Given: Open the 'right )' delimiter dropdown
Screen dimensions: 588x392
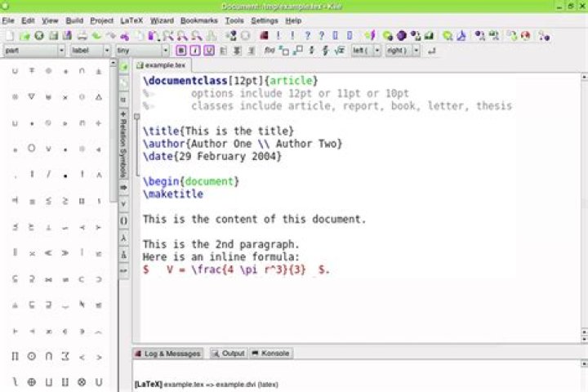Looking at the screenshot, I should pyautogui.click(x=403, y=51).
